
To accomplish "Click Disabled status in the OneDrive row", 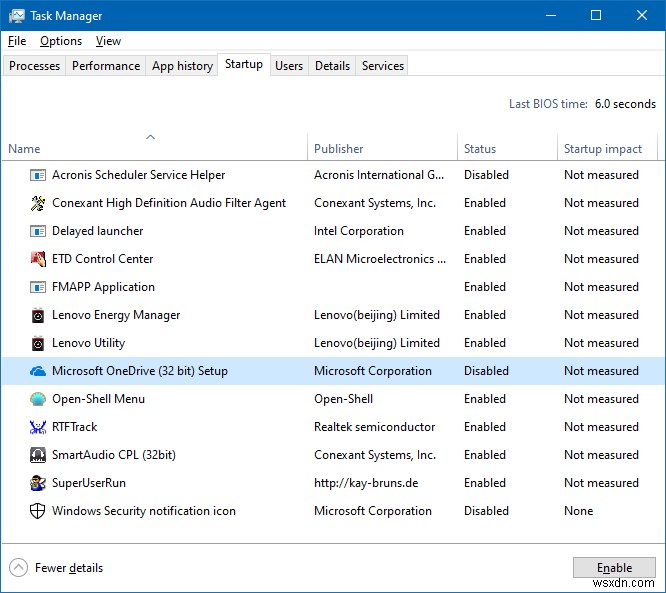I will (x=486, y=371).
